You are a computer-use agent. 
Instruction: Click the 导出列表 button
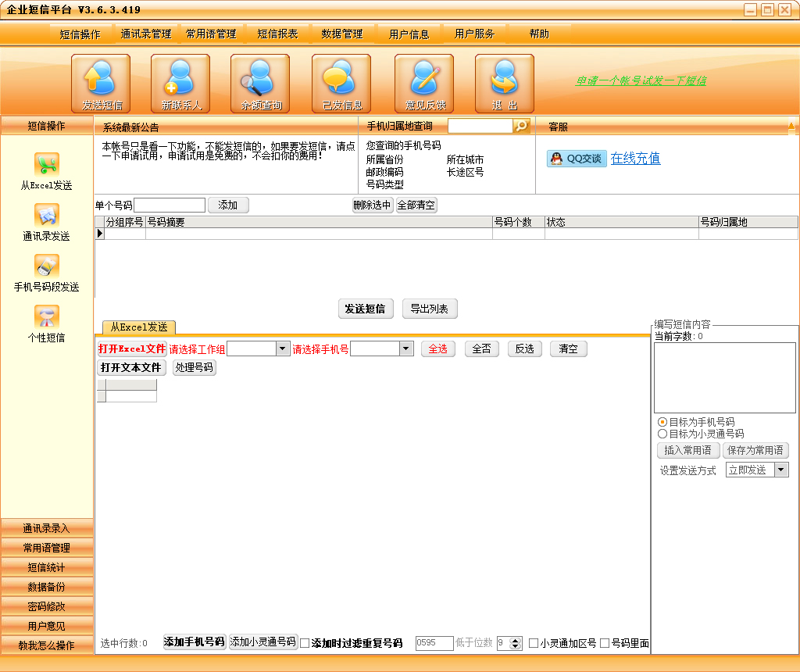430,309
